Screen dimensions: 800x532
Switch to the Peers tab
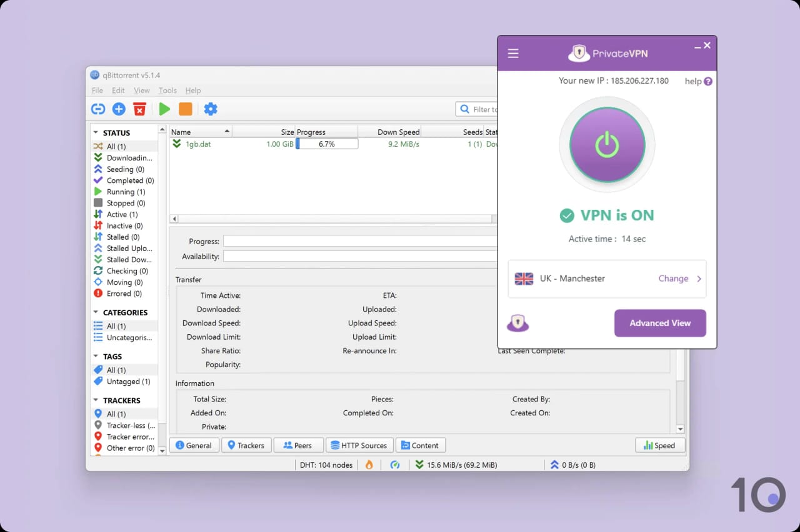tap(298, 445)
